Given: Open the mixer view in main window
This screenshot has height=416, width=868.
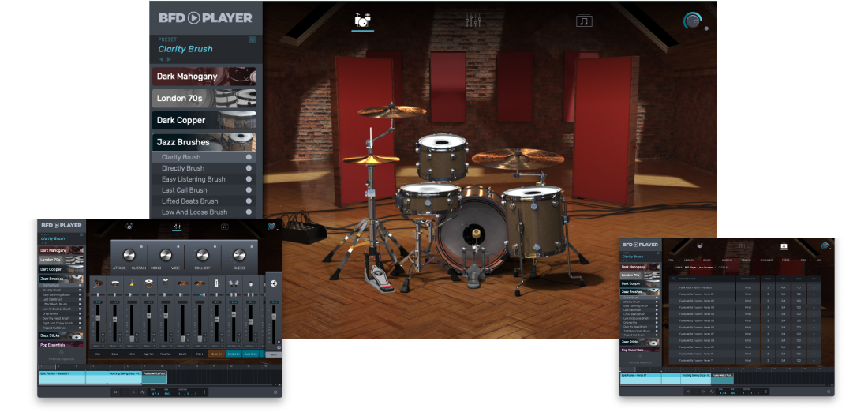Looking at the screenshot, I should 473,21.
